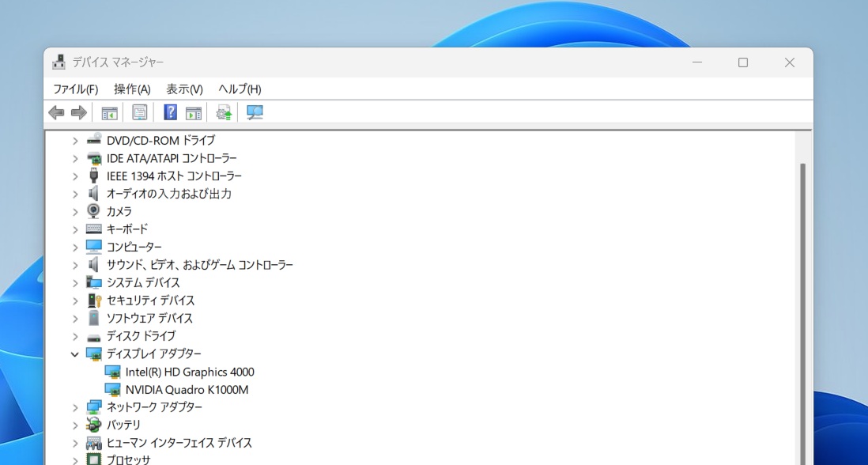Close the デバイス マネージャー window

[790, 62]
